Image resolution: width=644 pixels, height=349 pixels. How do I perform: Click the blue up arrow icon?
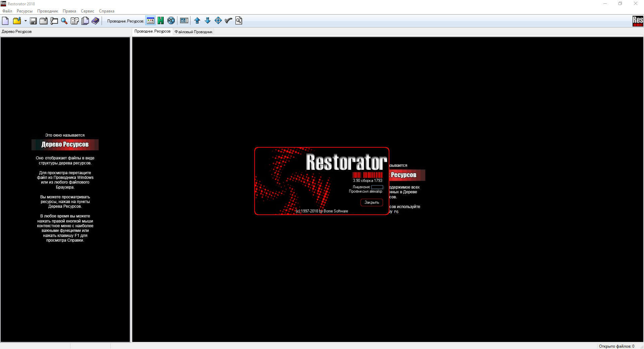click(x=197, y=21)
